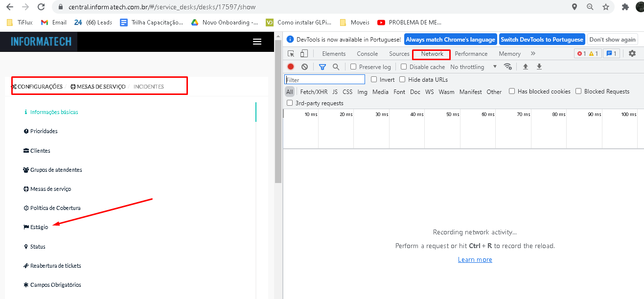The height and width of the screenshot is (299, 644).
Task: Click the Learn more link
Action: (475, 260)
